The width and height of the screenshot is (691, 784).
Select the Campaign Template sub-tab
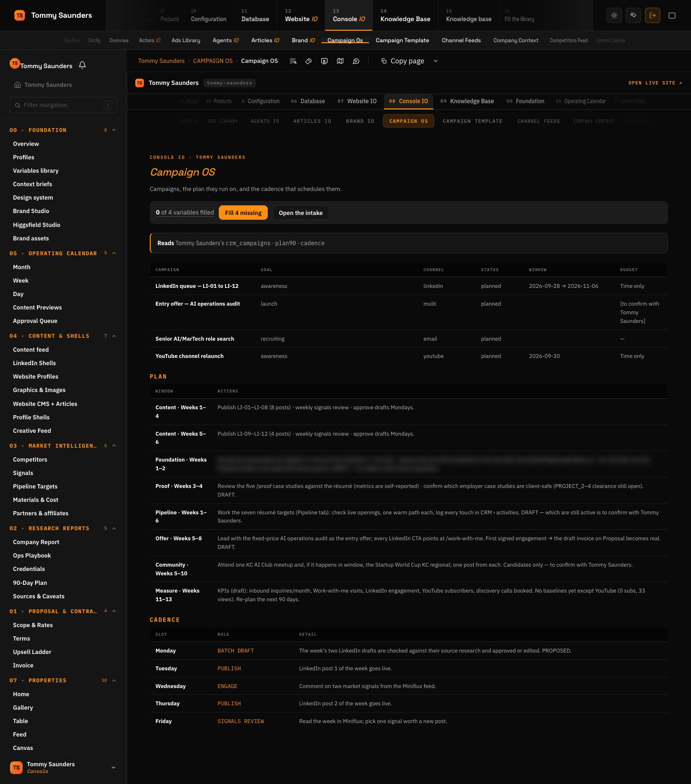click(x=402, y=40)
